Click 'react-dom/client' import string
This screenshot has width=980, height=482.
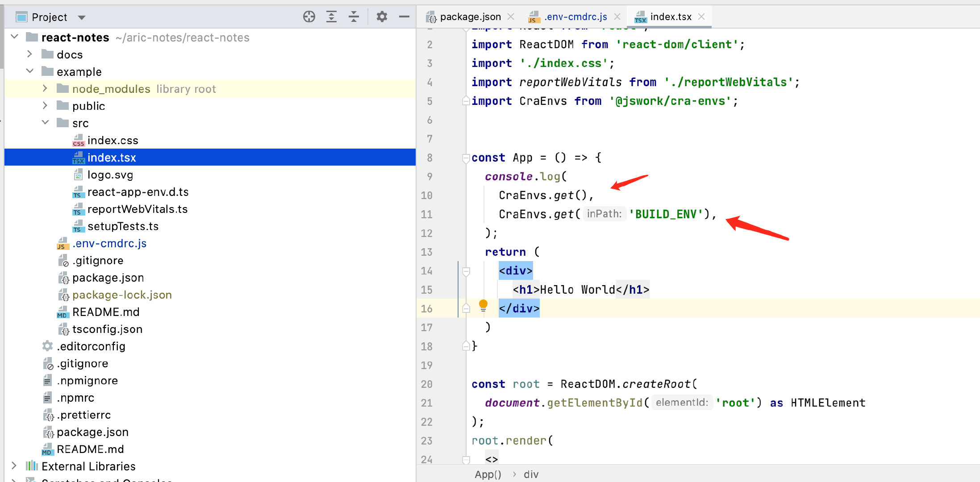click(x=677, y=44)
